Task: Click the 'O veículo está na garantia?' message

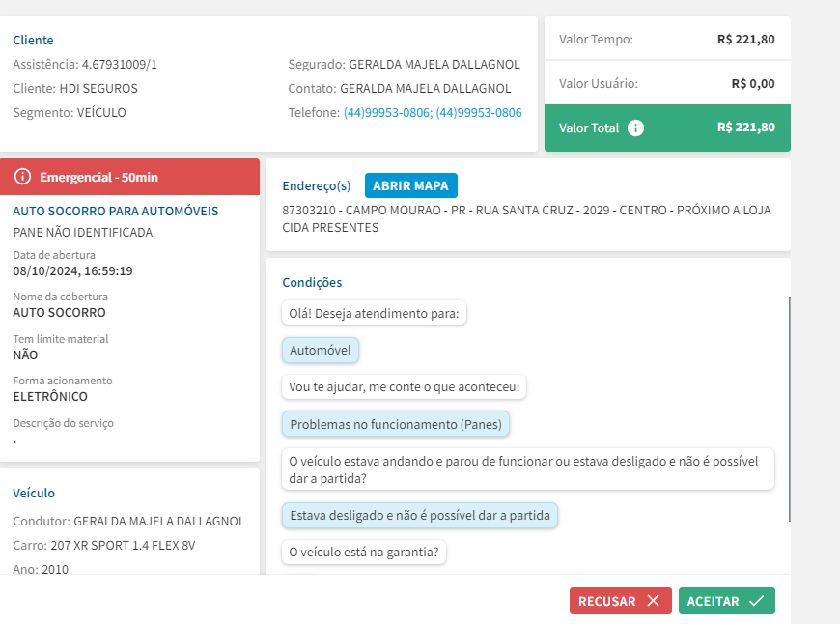Action: click(364, 553)
